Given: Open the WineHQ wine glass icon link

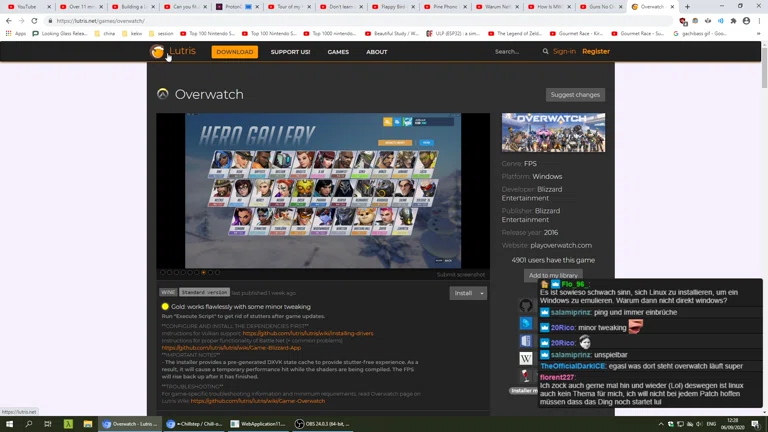Looking at the screenshot, I should (x=526, y=376).
